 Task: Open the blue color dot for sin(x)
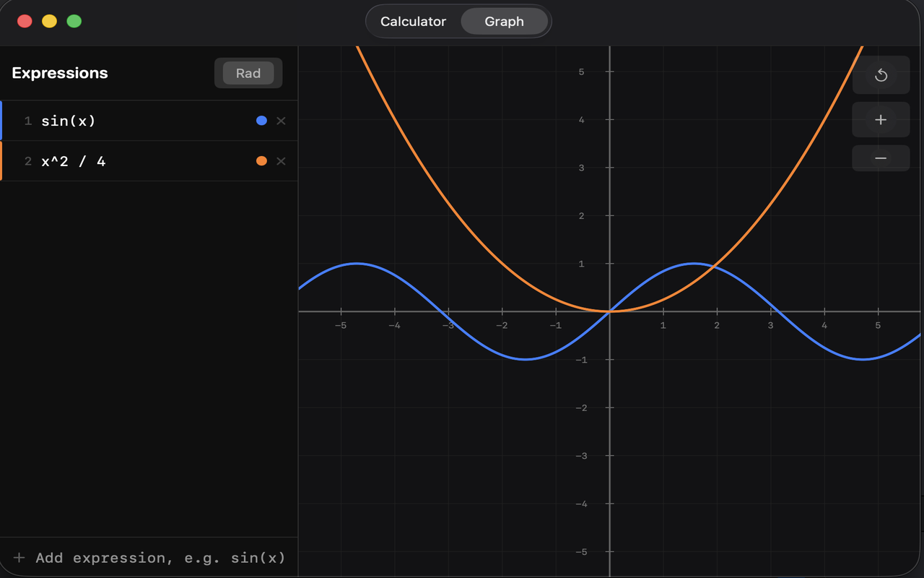[261, 121]
